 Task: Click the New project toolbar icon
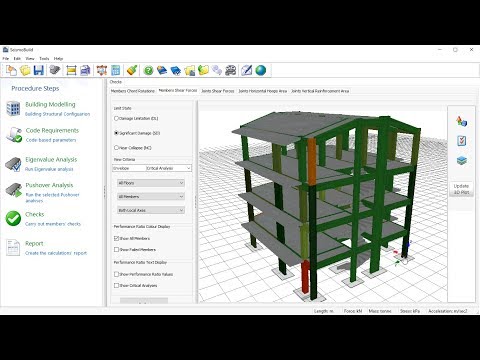tap(12, 70)
